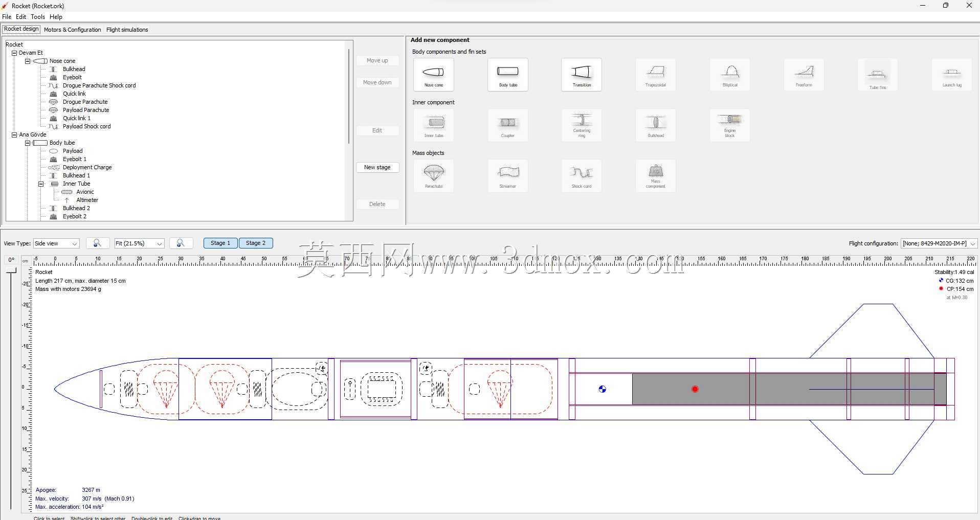
Task: Click the Launch lug icon
Action: coord(952,75)
